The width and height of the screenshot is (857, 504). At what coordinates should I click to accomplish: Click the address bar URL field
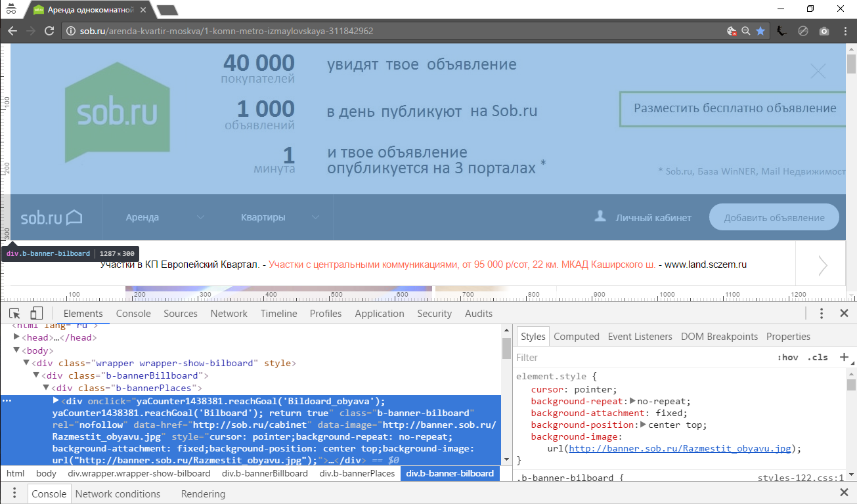[x=394, y=31]
